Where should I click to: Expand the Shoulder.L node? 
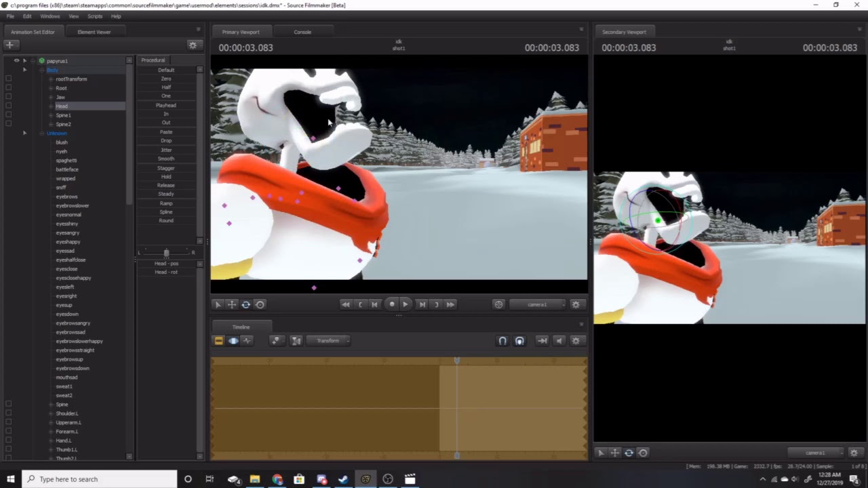[51, 413]
